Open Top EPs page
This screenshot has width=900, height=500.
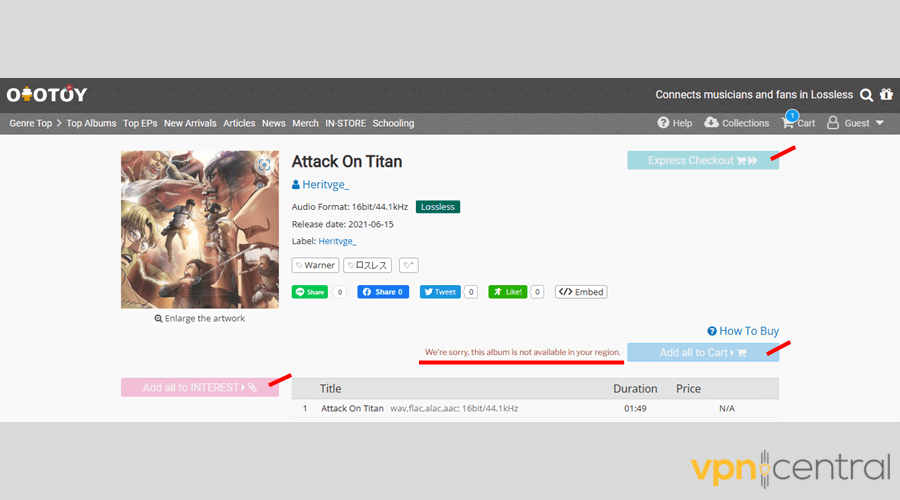(140, 123)
